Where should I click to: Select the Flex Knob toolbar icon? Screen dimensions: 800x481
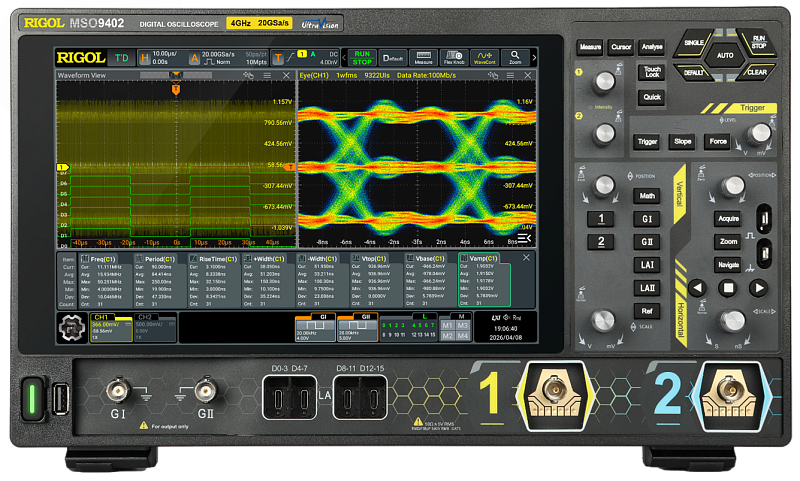click(454, 58)
